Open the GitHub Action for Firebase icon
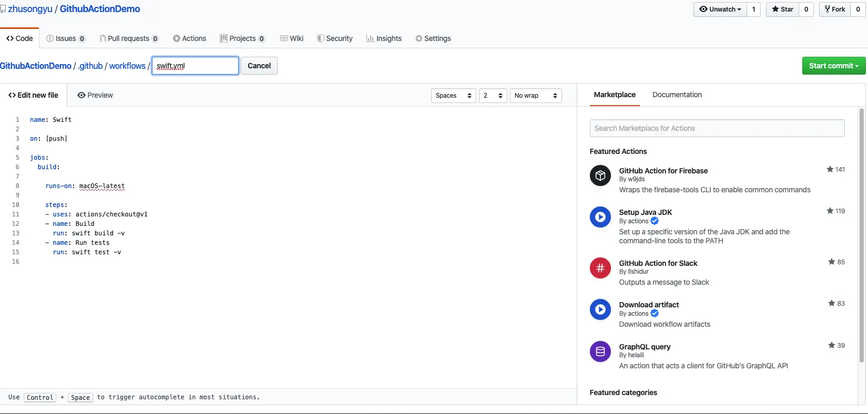This screenshot has height=414, width=868. (600, 175)
